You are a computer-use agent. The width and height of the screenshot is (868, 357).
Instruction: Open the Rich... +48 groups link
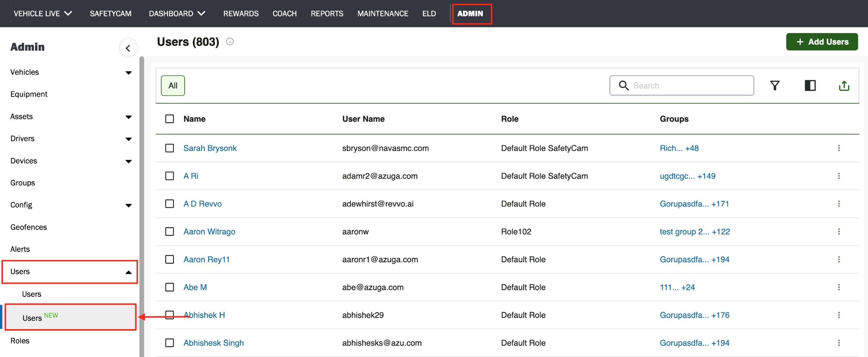679,148
